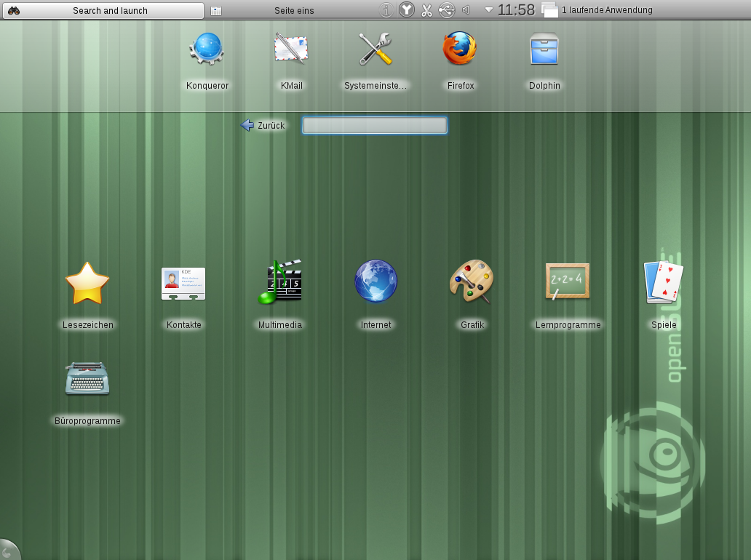The image size is (751, 560).
Task: Open the Dolphin file manager
Action: [544, 50]
